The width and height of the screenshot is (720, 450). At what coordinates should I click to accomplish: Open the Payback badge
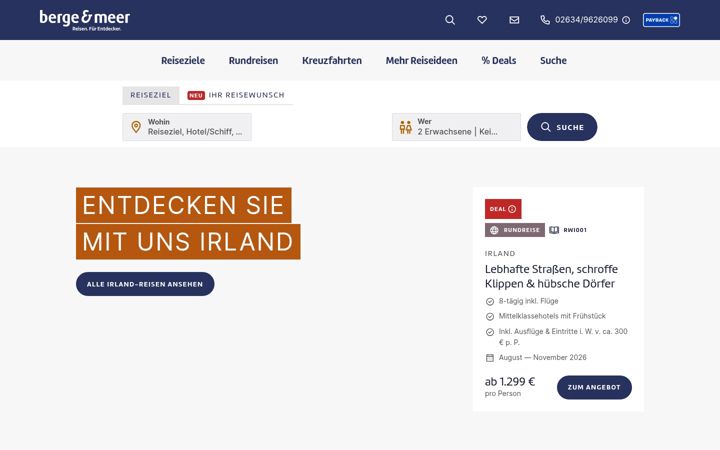[x=661, y=20]
